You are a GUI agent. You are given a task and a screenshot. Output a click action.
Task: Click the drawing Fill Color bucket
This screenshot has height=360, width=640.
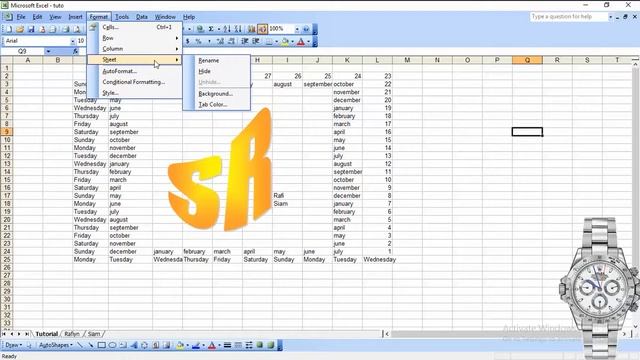tap(180, 345)
